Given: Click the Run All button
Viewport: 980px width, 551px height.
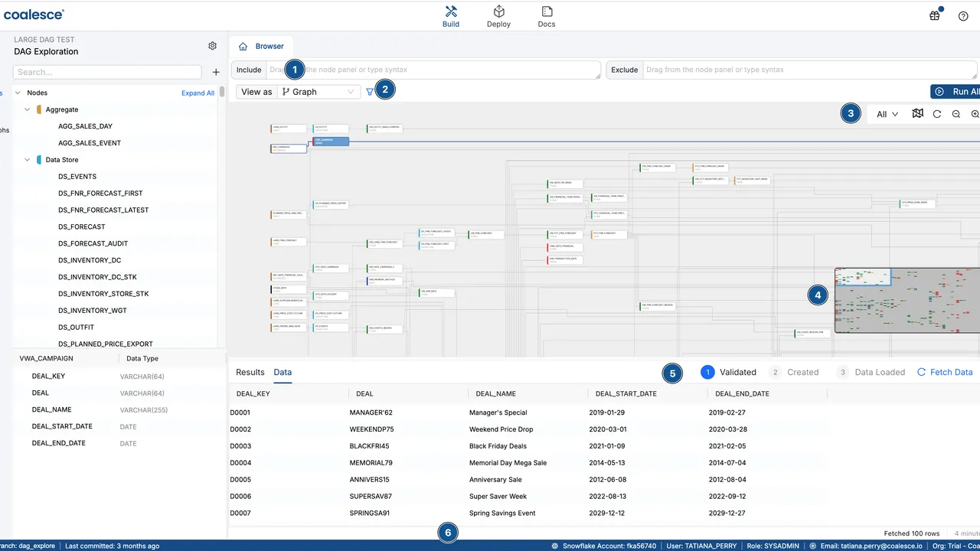Looking at the screenshot, I should 955,92.
